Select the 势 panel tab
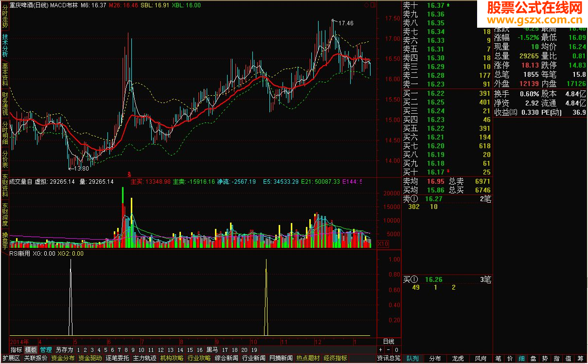 coord(545,359)
